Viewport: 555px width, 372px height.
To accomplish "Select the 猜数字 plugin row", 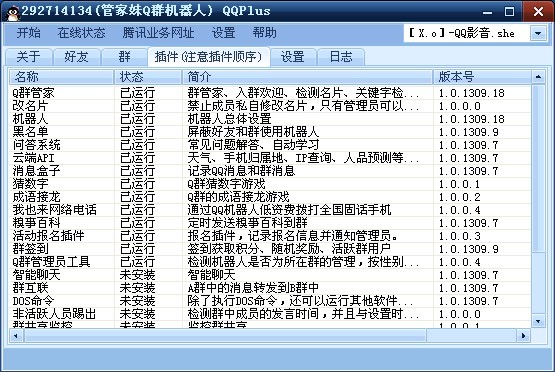I will (270, 184).
